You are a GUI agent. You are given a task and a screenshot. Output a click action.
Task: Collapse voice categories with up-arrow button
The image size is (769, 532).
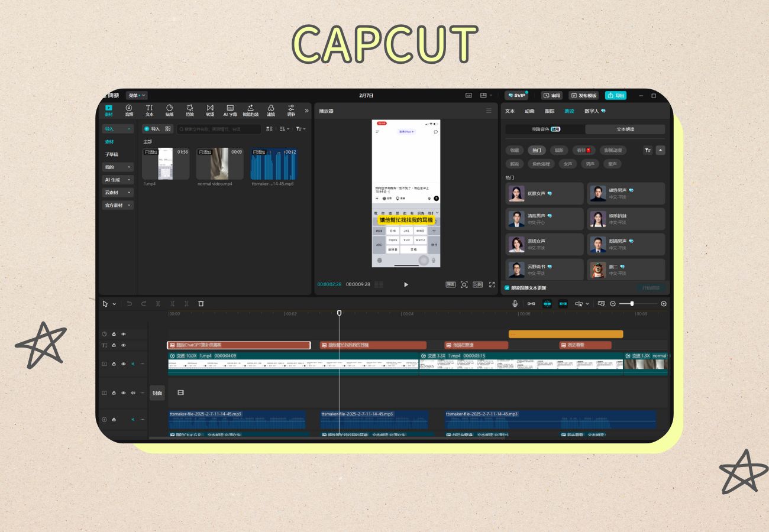click(x=660, y=150)
